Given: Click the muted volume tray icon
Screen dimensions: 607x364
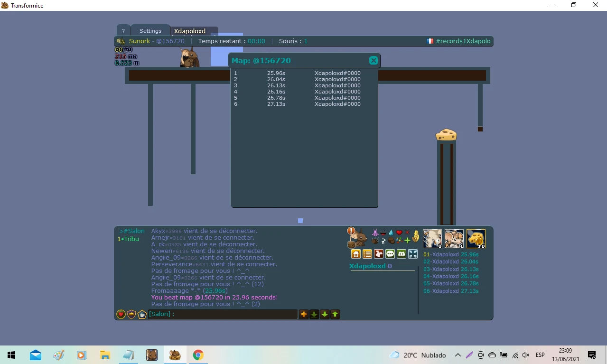Looking at the screenshot, I should point(526,355).
